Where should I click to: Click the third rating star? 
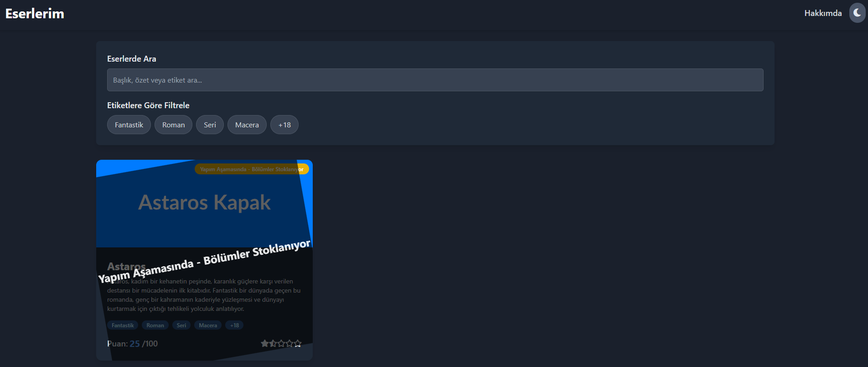tap(281, 343)
